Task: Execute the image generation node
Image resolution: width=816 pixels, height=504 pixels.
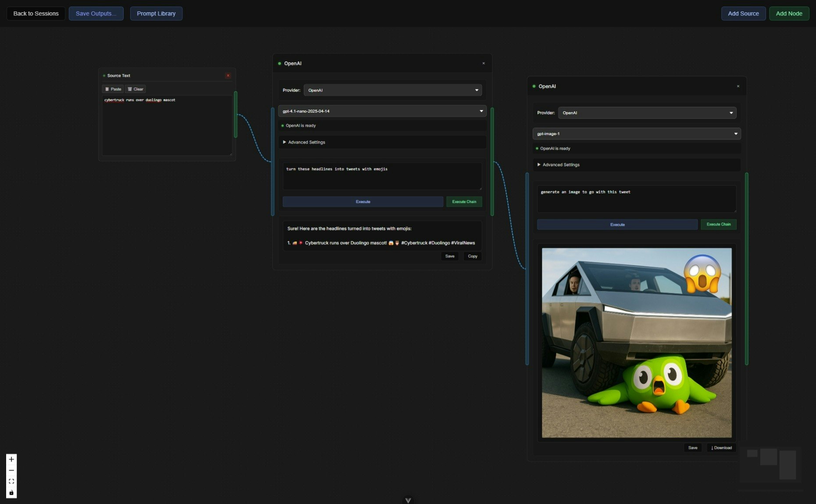Action: coord(617,224)
